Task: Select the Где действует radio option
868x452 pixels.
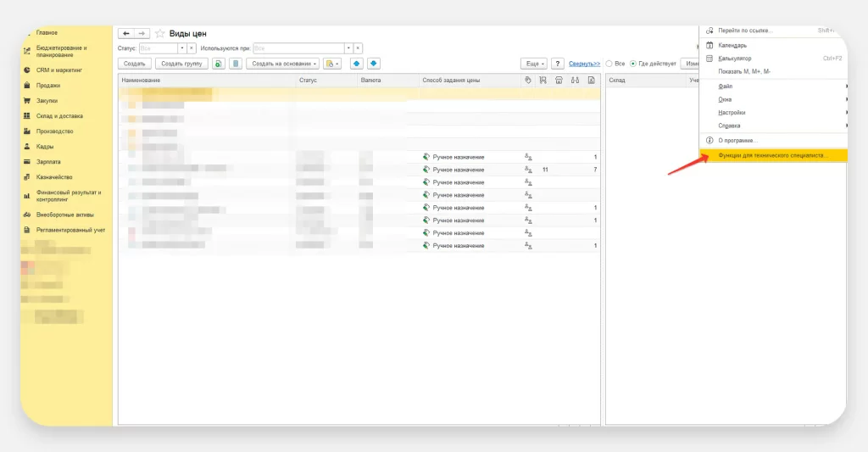Action: pos(632,64)
